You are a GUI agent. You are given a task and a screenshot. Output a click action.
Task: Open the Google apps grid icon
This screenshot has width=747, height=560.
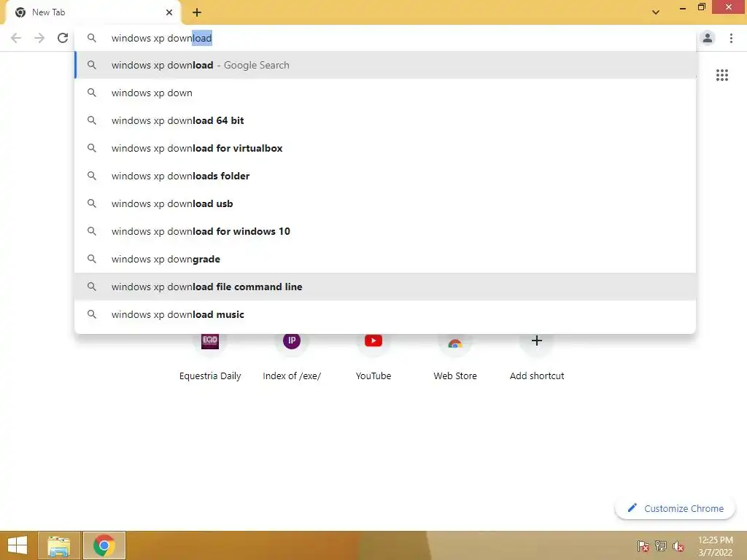[x=721, y=75]
